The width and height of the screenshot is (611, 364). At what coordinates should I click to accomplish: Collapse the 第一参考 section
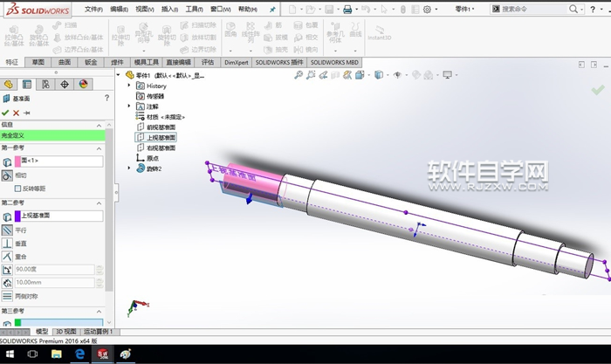pos(99,148)
